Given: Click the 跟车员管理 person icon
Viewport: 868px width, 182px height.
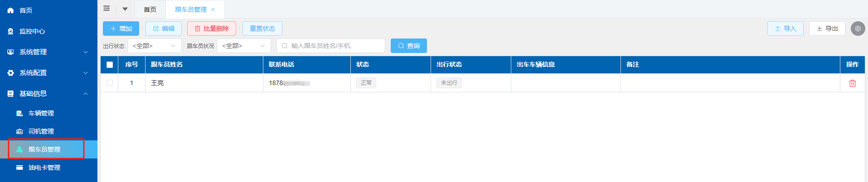Looking at the screenshot, I should [x=19, y=149].
